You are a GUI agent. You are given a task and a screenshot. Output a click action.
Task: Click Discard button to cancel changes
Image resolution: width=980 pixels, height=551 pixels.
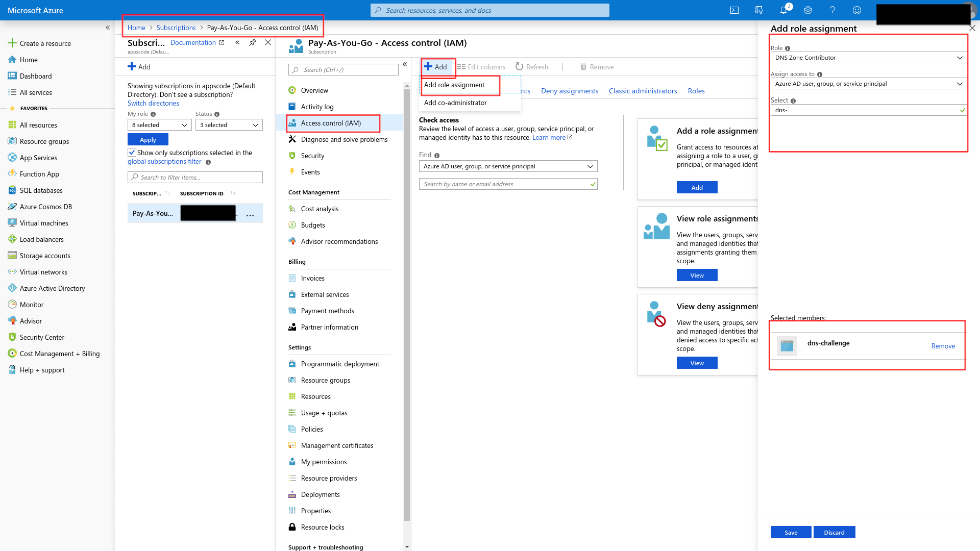point(834,532)
